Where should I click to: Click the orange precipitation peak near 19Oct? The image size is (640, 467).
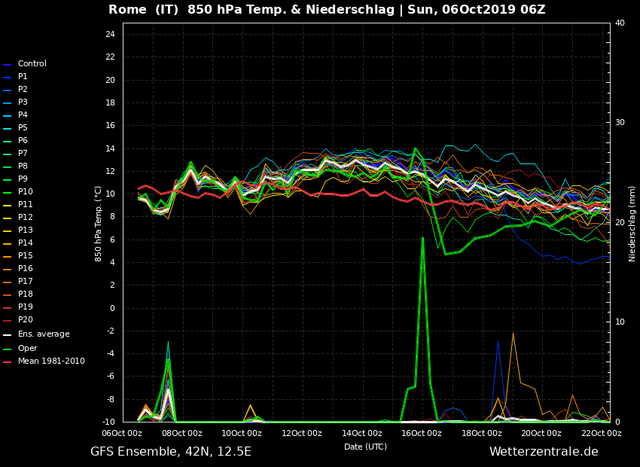click(x=513, y=334)
